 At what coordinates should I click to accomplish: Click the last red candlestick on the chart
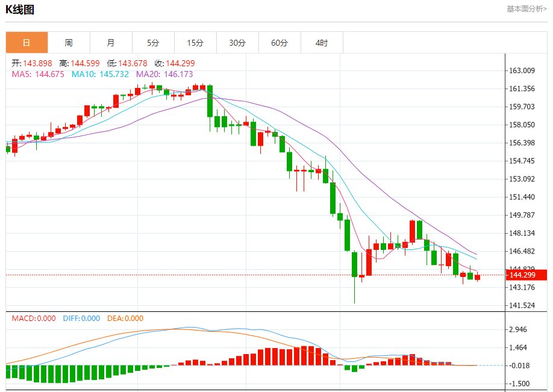click(x=478, y=277)
